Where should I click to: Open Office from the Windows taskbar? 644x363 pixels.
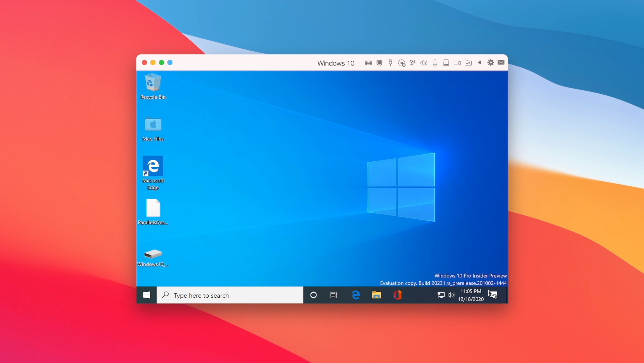click(x=397, y=295)
